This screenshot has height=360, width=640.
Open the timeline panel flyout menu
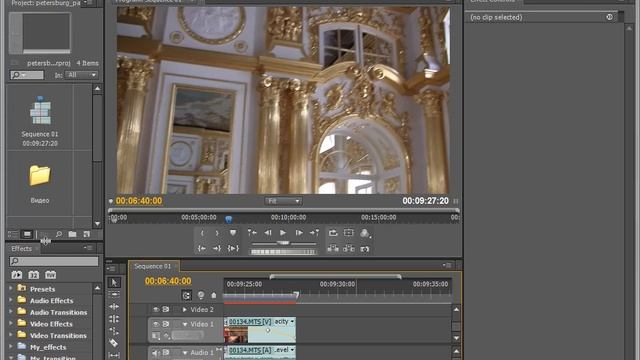tap(447, 265)
